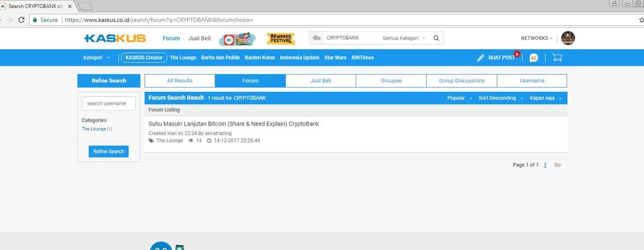This screenshot has width=644, height=250.
Task: Click the KASKUS Creator pill button
Action: pos(144,57)
